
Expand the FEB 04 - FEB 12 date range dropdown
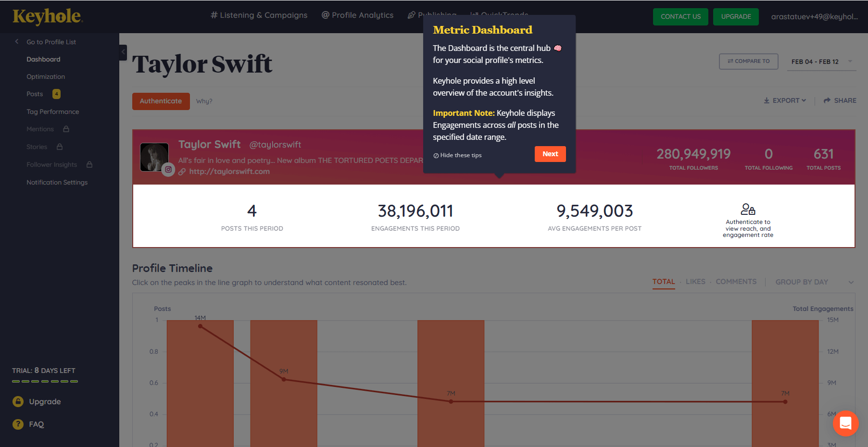tap(821, 62)
